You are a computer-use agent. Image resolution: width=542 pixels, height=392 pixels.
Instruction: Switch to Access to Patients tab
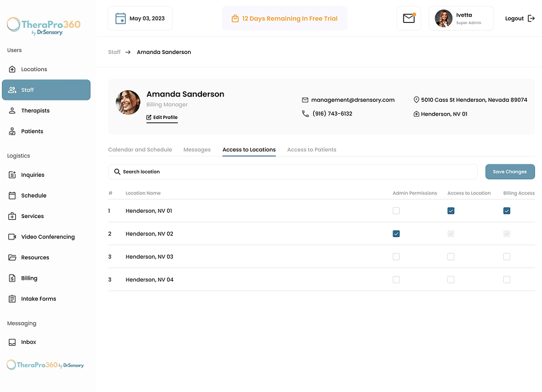pyautogui.click(x=312, y=150)
